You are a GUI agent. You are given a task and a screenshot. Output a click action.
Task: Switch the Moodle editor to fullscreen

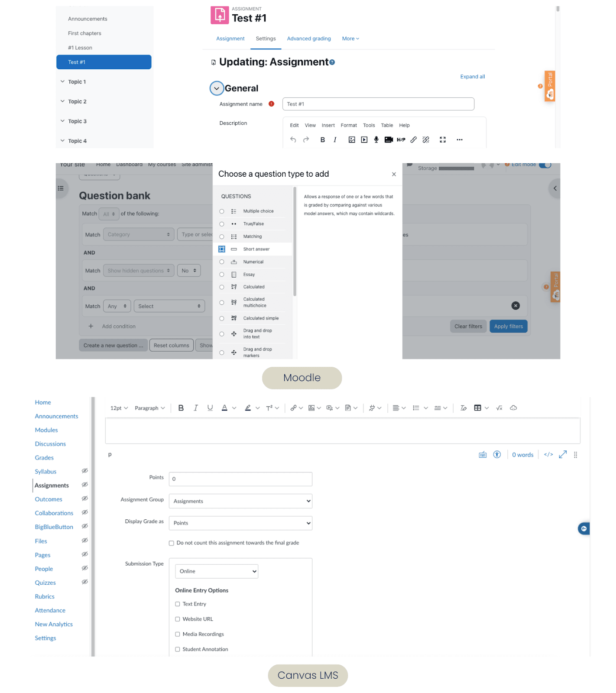[x=443, y=139]
